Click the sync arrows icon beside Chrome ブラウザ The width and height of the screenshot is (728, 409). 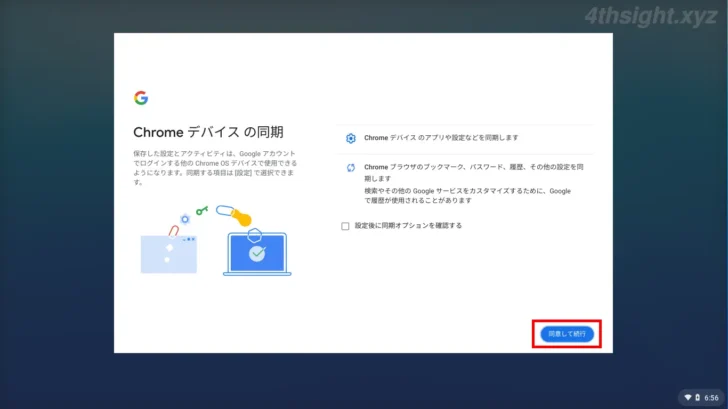point(351,168)
